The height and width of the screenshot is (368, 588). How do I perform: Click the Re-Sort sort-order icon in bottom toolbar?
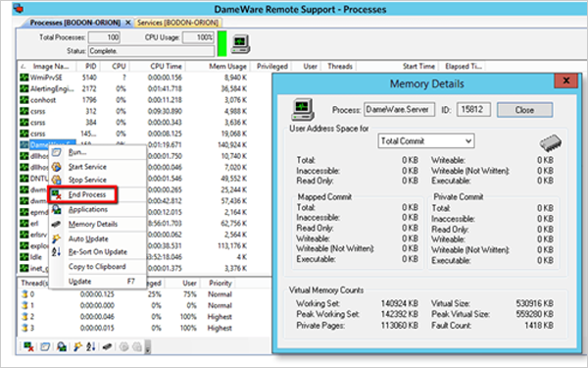coord(91,346)
